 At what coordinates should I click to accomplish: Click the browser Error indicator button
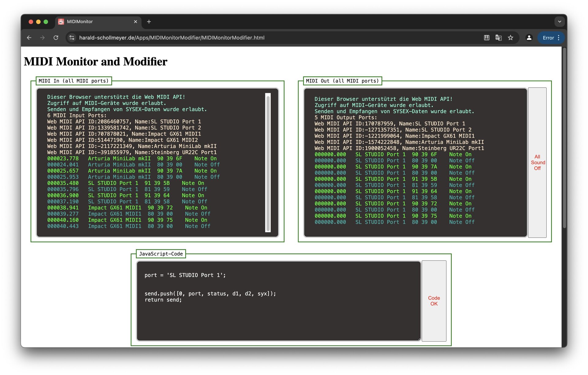549,38
